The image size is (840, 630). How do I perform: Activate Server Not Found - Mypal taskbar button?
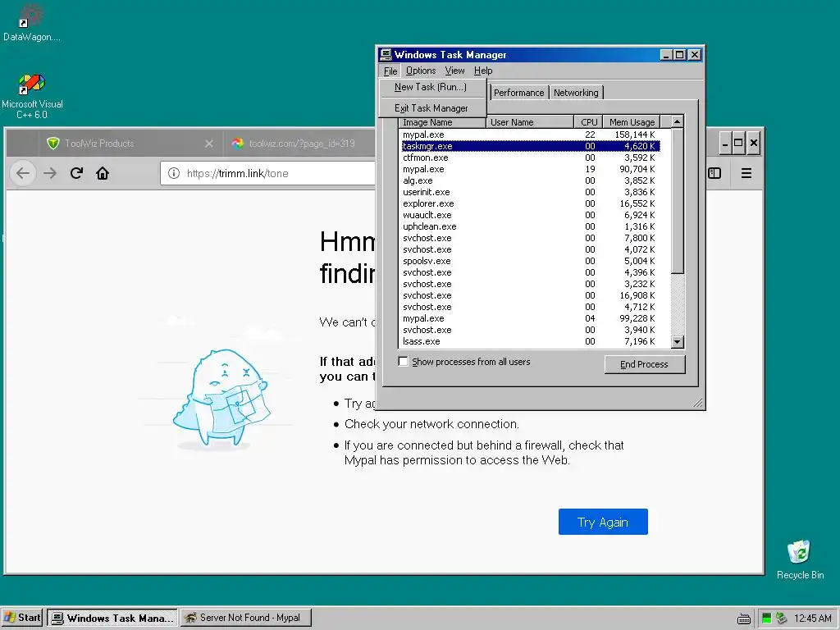coord(245,619)
